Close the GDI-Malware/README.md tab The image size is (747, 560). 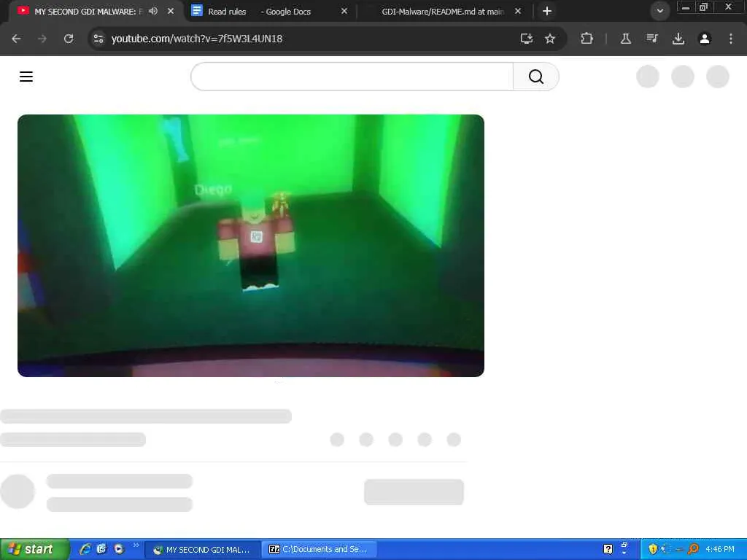coord(518,11)
